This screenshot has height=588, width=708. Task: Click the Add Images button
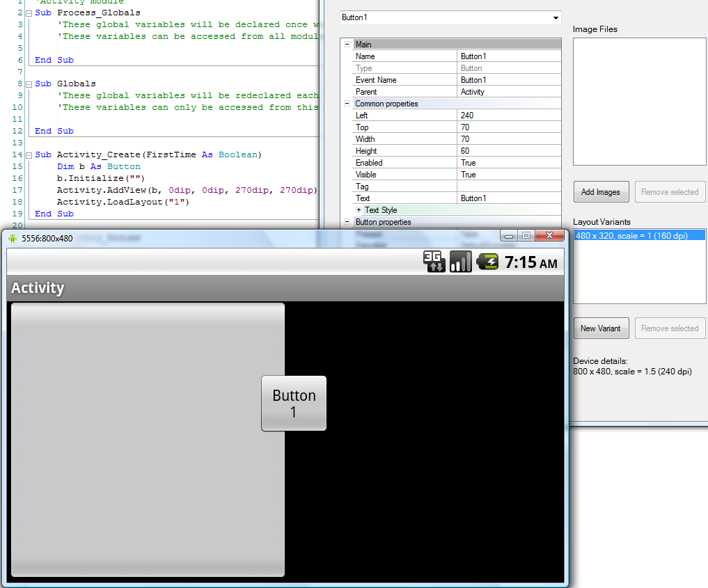pos(601,192)
